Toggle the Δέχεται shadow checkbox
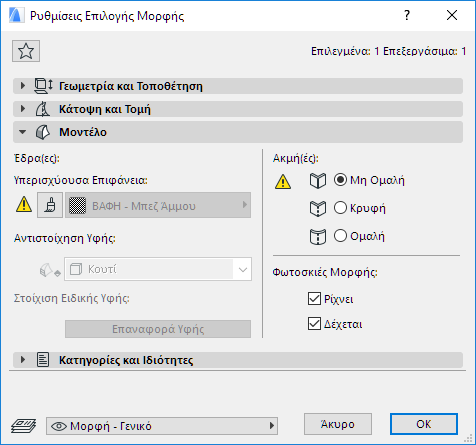This screenshot has height=445, width=476. pos(314,324)
